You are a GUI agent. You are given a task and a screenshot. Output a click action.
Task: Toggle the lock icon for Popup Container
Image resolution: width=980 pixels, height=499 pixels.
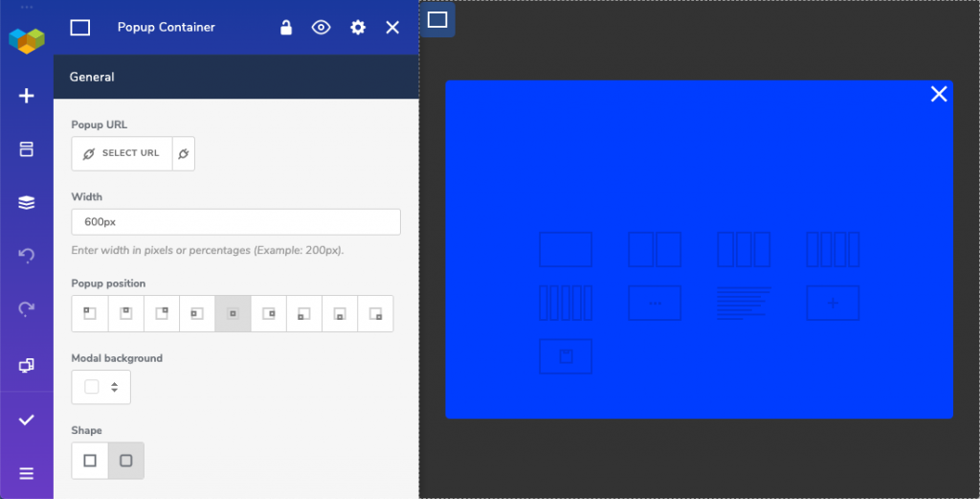[285, 28]
